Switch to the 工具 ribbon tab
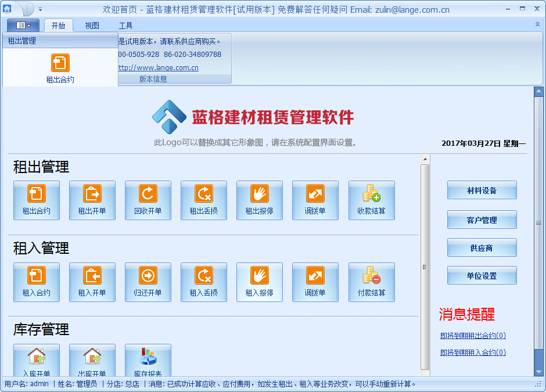Screen dimensions: 546x392 (x=125, y=26)
